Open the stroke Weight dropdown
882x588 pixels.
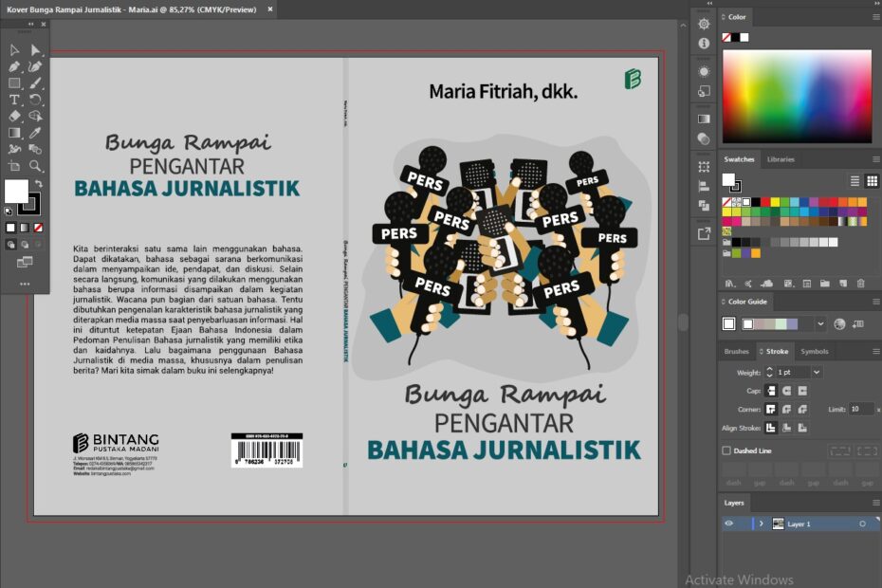(817, 372)
